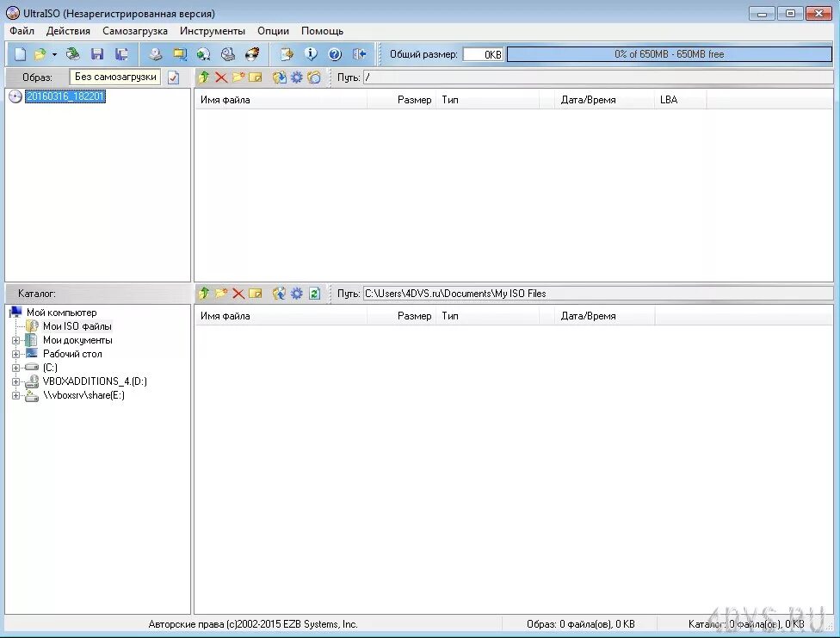The height and width of the screenshot is (638, 840).
Task: Open the Инструменты menu
Action: (213, 31)
